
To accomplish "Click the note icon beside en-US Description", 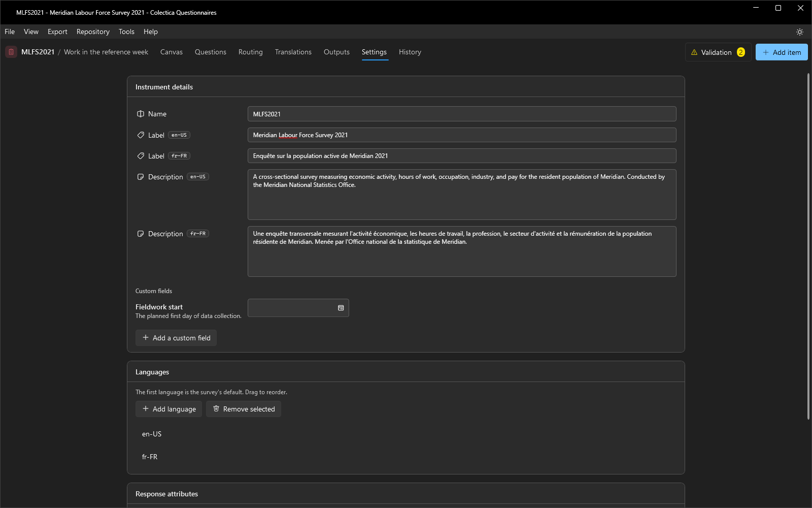I will pos(141,177).
